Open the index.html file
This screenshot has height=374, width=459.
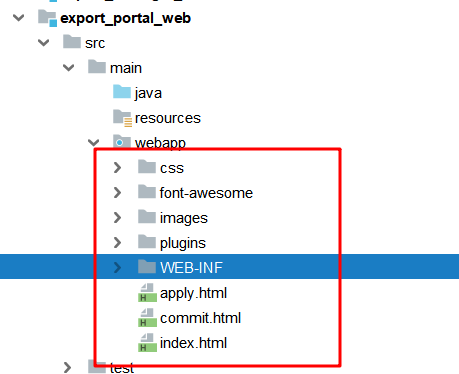pyautogui.click(x=193, y=343)
